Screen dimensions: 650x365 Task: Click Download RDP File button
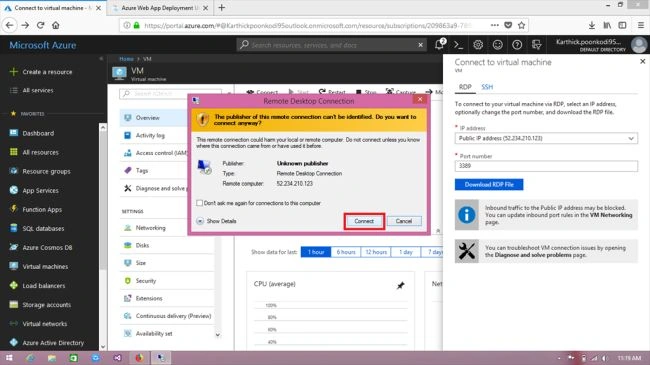[489, 185]
